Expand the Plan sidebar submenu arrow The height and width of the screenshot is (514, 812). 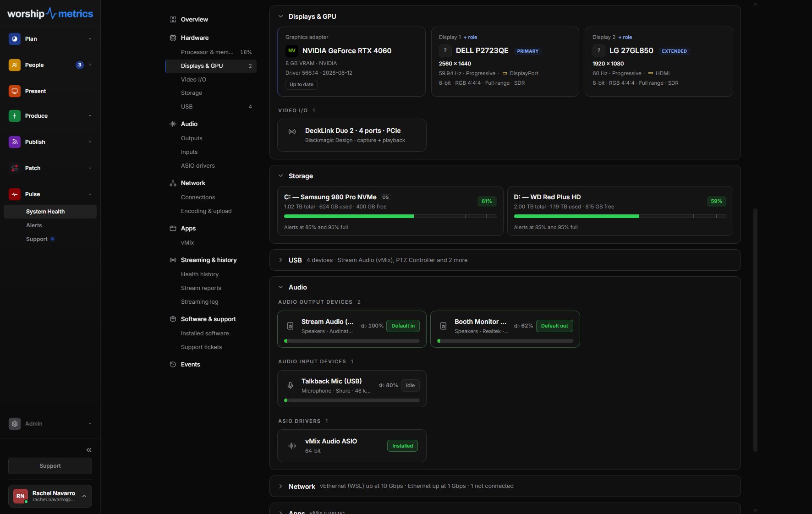click(x=90, y=39)
